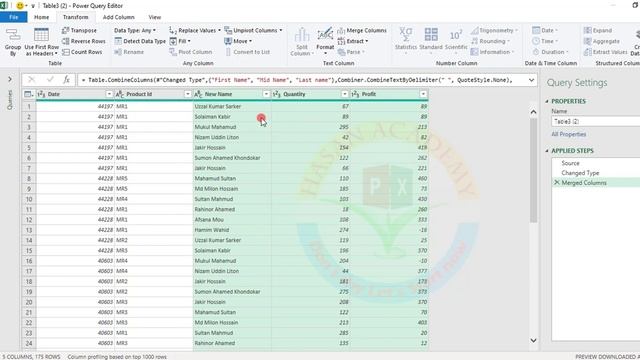The image size is (640, 360).
Task: Click the Statistics icon
Action: pos(406,35)
